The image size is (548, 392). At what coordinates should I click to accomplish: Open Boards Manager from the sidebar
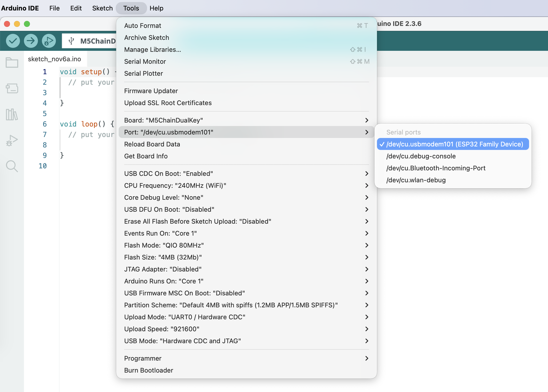[x=12, y=88]
